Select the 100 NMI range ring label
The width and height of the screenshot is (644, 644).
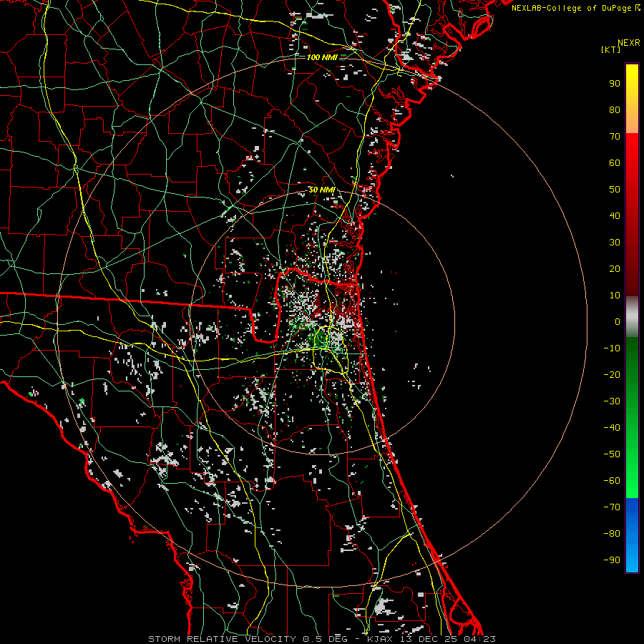322,57
